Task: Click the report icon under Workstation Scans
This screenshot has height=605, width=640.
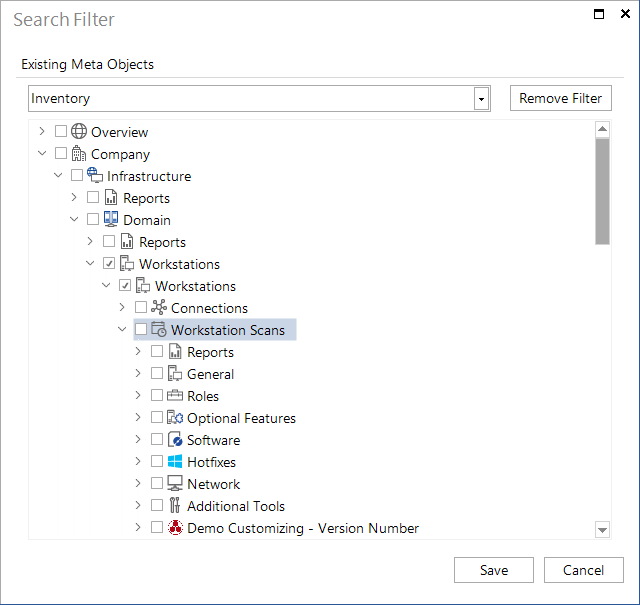Action: 175,351
